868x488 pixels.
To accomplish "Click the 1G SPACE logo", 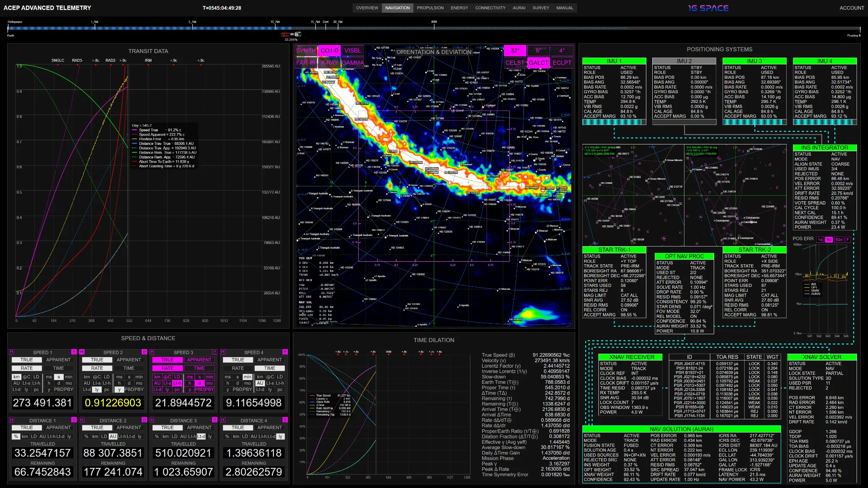I will [x=708, y=8].
